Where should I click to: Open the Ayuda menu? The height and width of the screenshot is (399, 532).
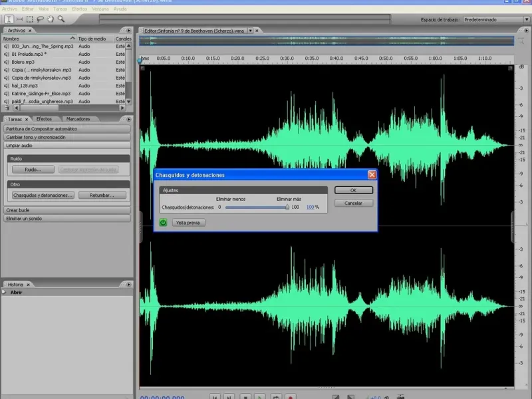[x=120, y=9]
